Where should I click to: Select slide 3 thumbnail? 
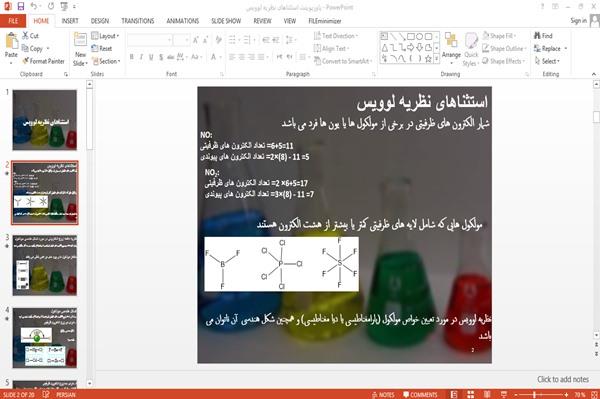click(x=44, y=265)
